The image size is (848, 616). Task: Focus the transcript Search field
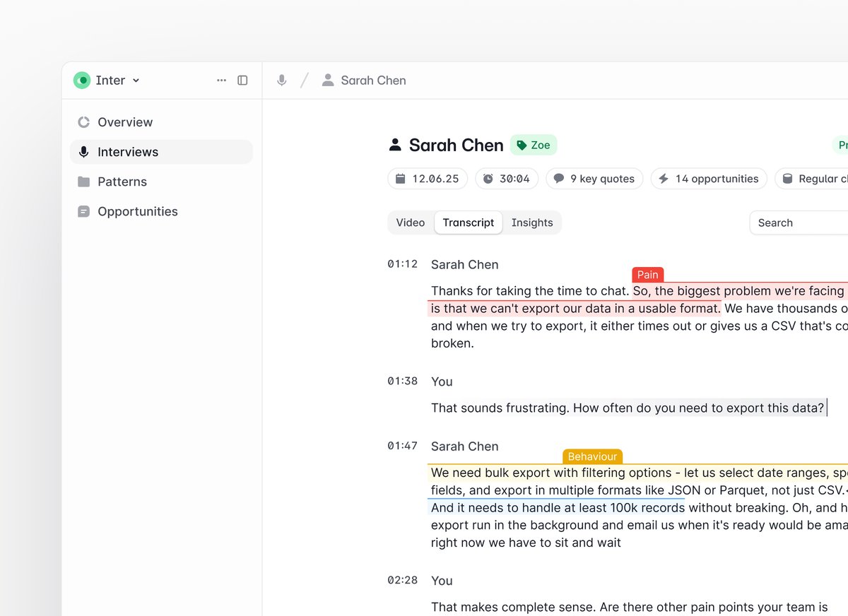point(799,223)
